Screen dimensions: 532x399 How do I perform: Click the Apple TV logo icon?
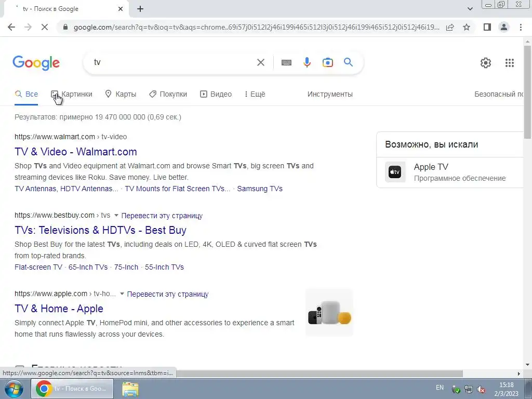[x=395, y=172]
